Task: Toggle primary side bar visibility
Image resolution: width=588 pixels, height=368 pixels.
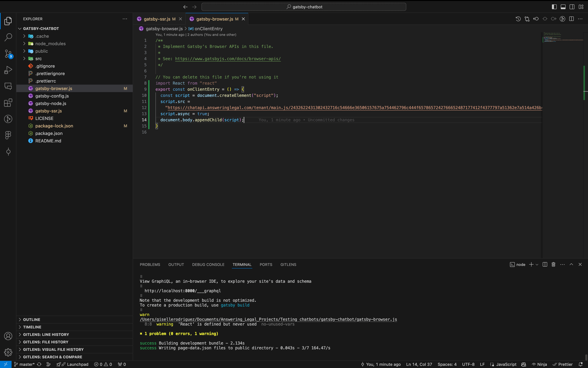Action: 554,7
